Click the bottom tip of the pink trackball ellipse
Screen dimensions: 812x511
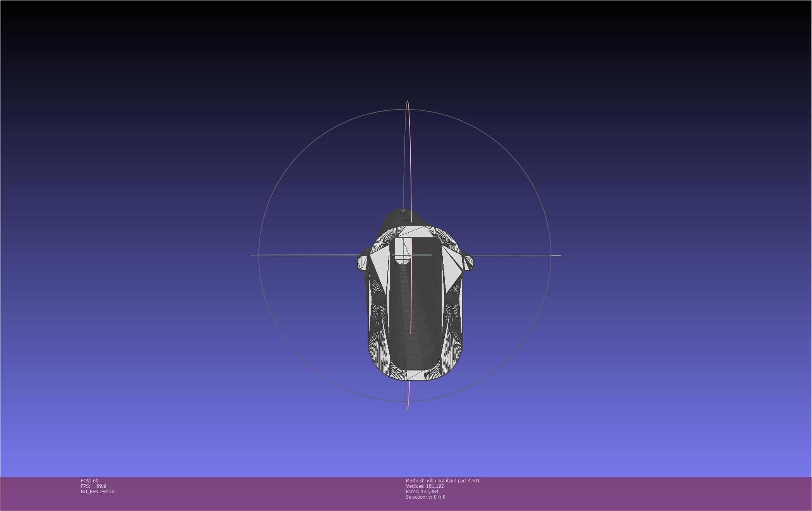(407, 409)
